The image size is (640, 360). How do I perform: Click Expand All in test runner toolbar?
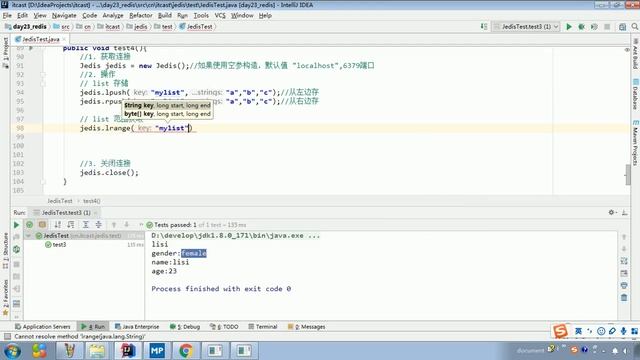(x=86, y=224)
